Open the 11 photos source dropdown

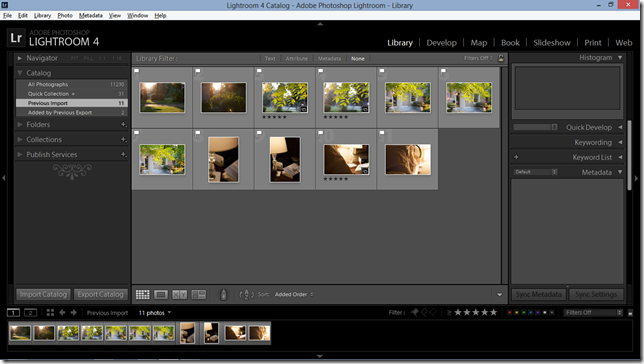(155, 313)
